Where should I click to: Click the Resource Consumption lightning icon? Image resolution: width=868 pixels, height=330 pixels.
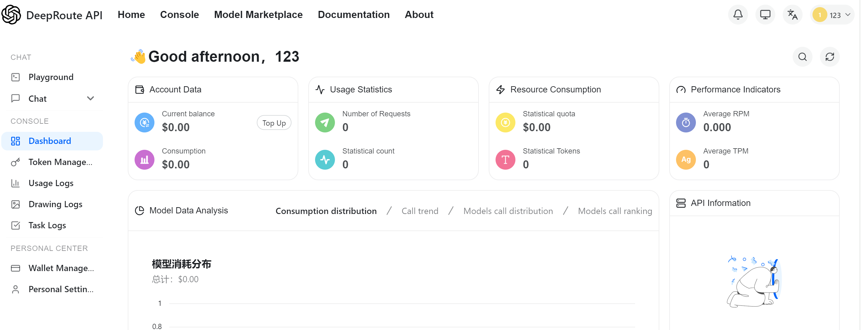(501, 90)
